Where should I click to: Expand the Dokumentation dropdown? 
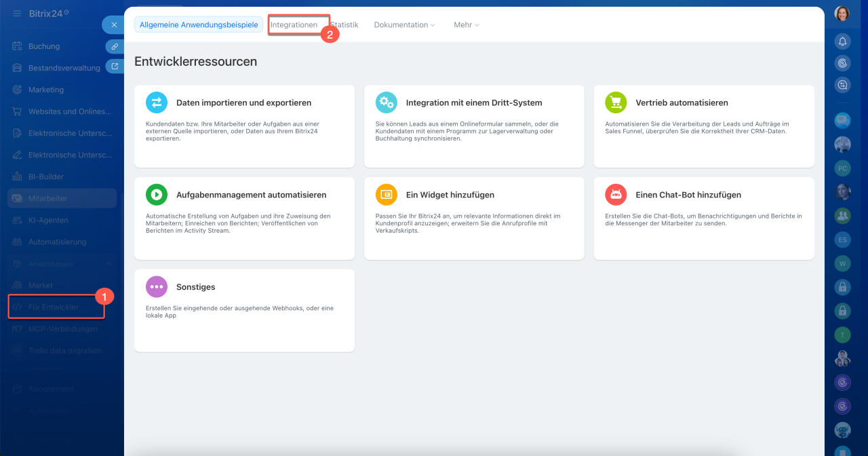click(405, 24)
